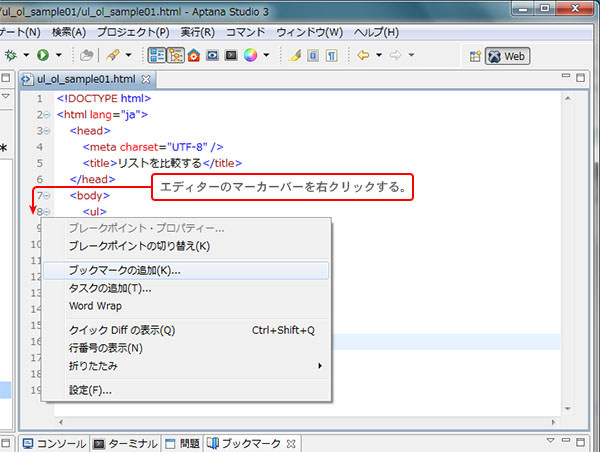600x452 pixels.
Task: Choose ブレークポイントの切り替え(K) from context menu
Action: pos(186,246)
